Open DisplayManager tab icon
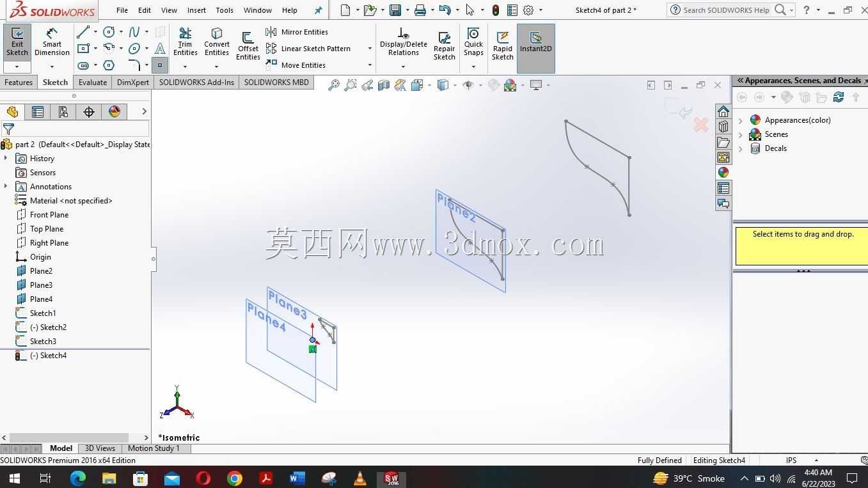 (x=114, y=112)
